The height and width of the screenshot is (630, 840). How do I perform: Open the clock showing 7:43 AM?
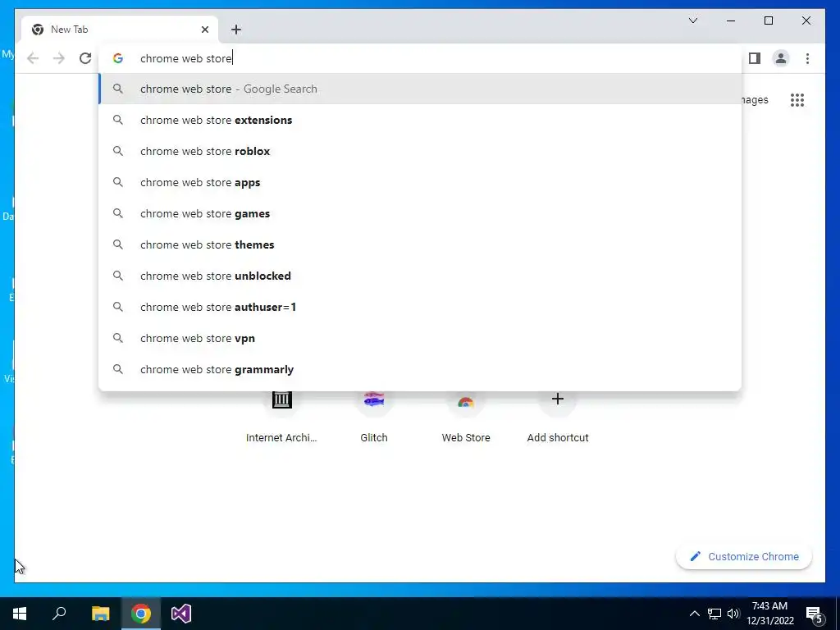[770, 614]
